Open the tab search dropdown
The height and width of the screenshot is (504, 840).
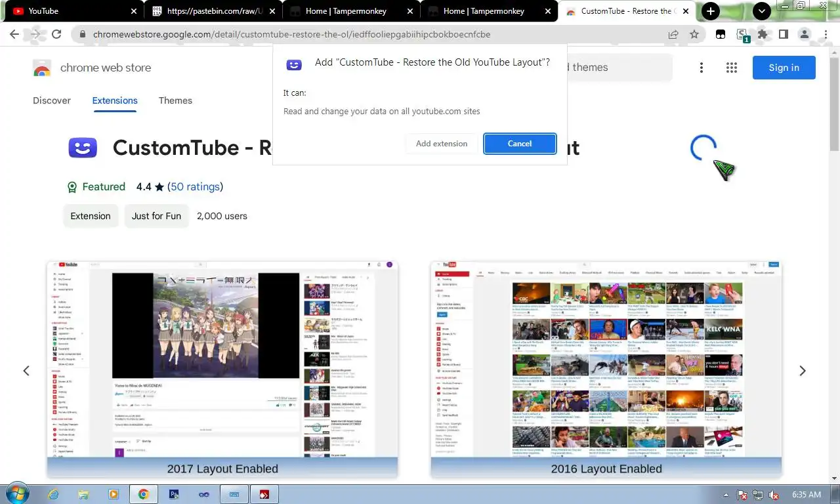[x=761, y=11]
